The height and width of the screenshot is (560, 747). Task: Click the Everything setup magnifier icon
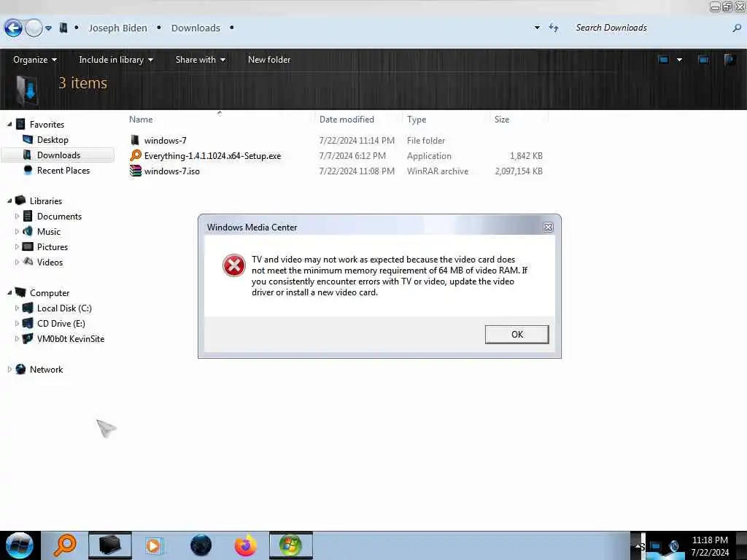[136, 155]
